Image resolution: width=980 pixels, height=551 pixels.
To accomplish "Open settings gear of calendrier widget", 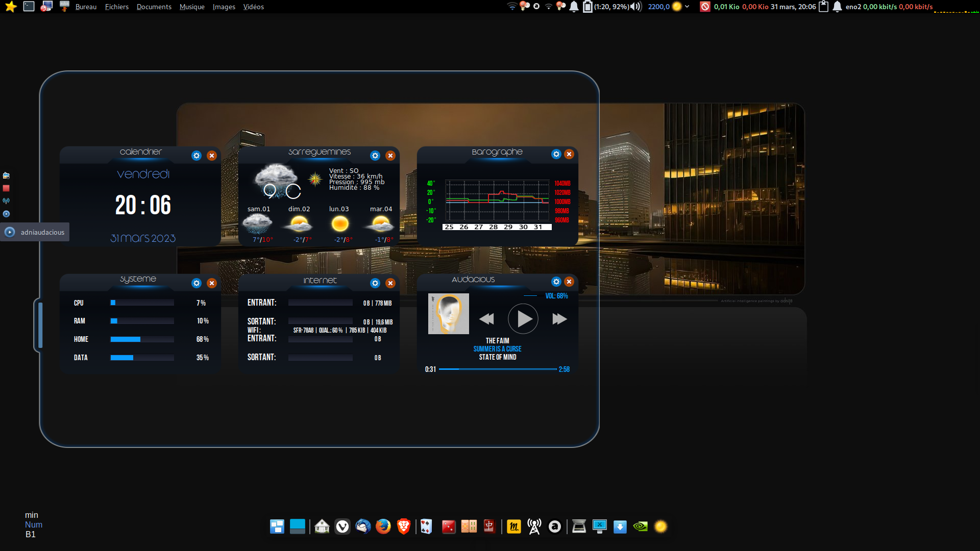I will click(x=197, y=156).
